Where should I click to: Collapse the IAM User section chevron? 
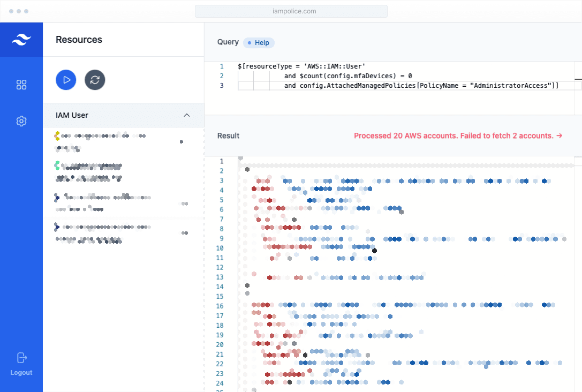click(x=187, y=115)
